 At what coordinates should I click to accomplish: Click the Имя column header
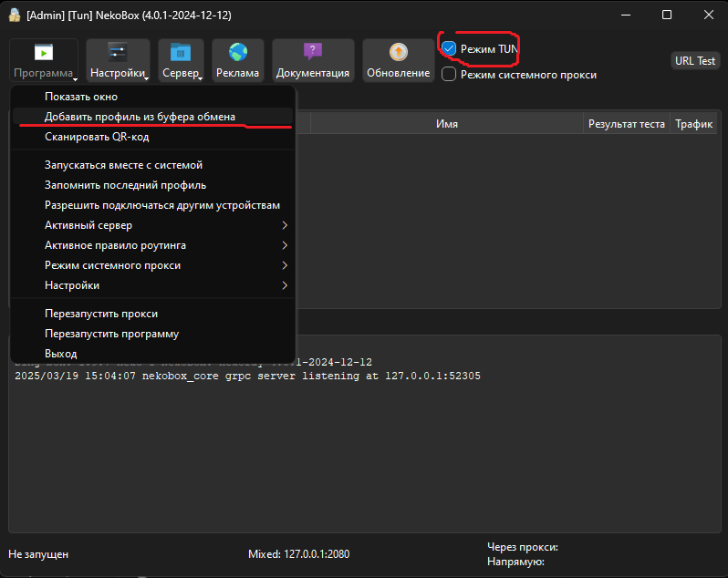(x=447, y=124)
